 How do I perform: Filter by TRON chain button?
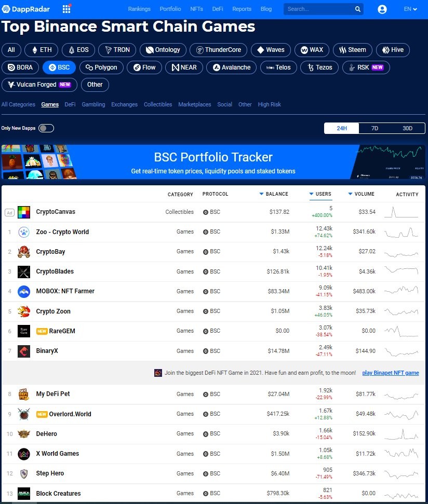pyautogui.click(x=117, y=50)
